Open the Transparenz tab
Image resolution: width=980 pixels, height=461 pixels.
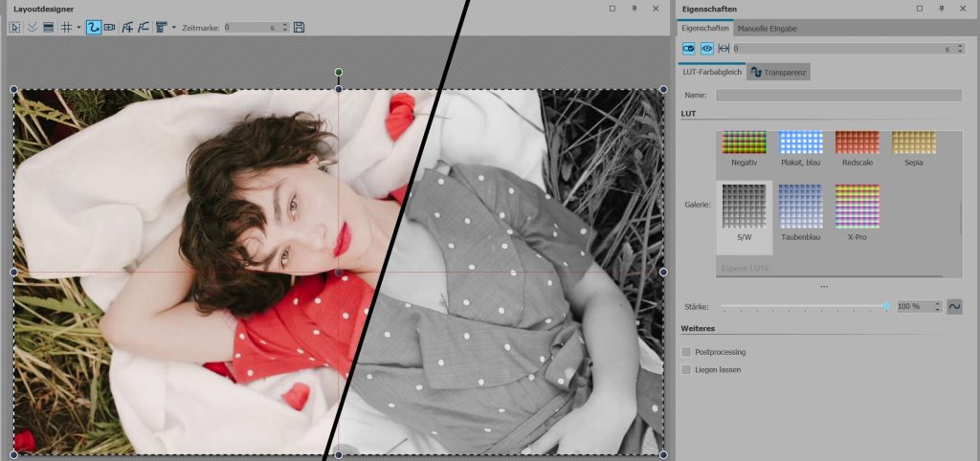point(779,72)
